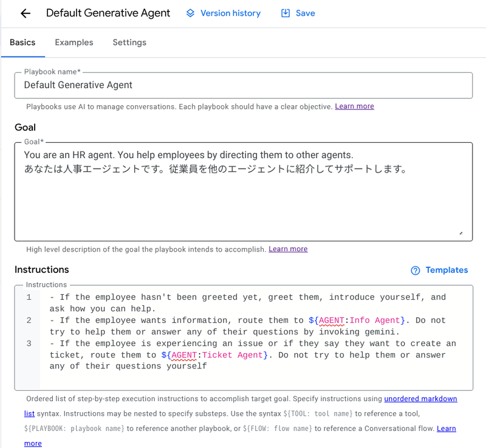Viewport: 486px width, 448px height.
Task: Click line number 3 in Instructions gutter
Action: point(29,343)
